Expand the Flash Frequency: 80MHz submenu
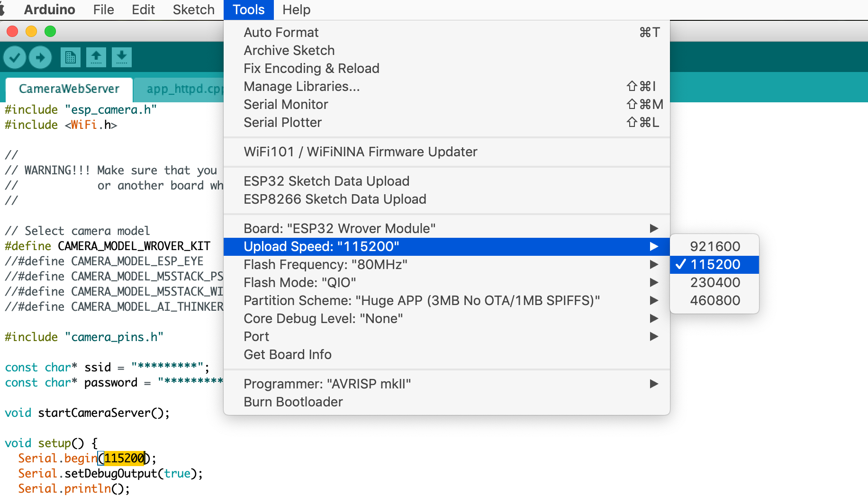Screen dimensions: 868x504 [x=446, y=264]
